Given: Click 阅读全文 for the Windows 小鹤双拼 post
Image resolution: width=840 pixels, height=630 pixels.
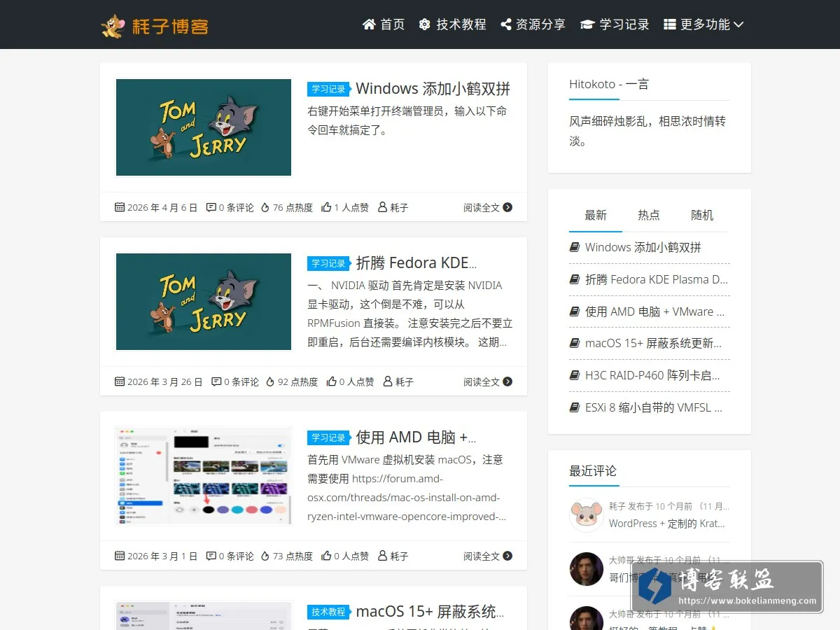Looking at the screenshot, I should tap(488, 208).
